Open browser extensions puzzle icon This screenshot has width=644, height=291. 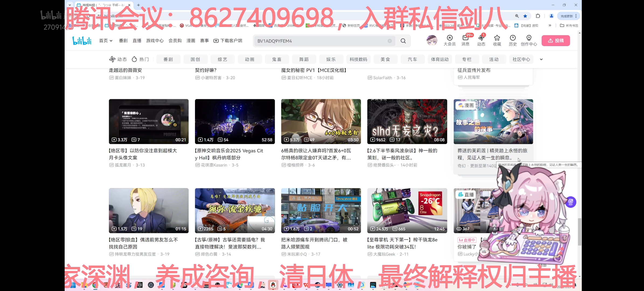click(538, 16)
